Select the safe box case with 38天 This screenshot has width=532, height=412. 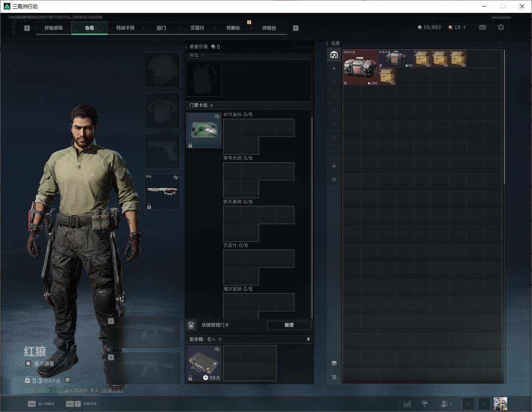(204, 363)
